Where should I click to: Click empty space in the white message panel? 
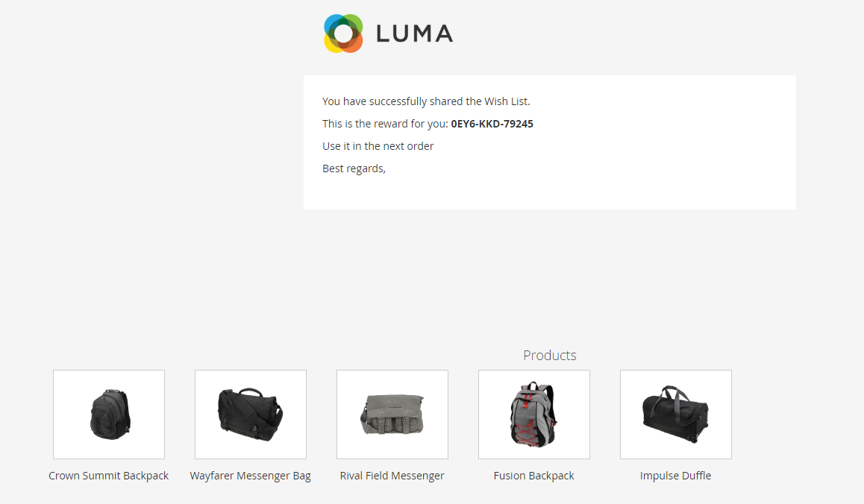pyautogui.click(x=661, y=166)
